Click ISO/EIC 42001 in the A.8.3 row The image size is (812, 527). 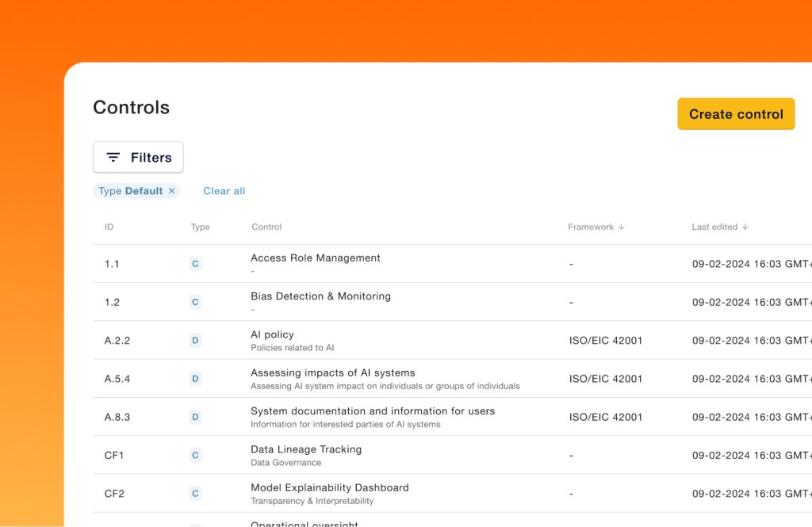[x=605, y=418]
